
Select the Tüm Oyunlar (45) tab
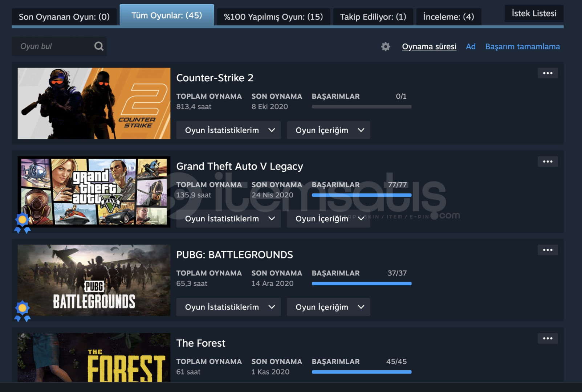[x=167, y=15]
